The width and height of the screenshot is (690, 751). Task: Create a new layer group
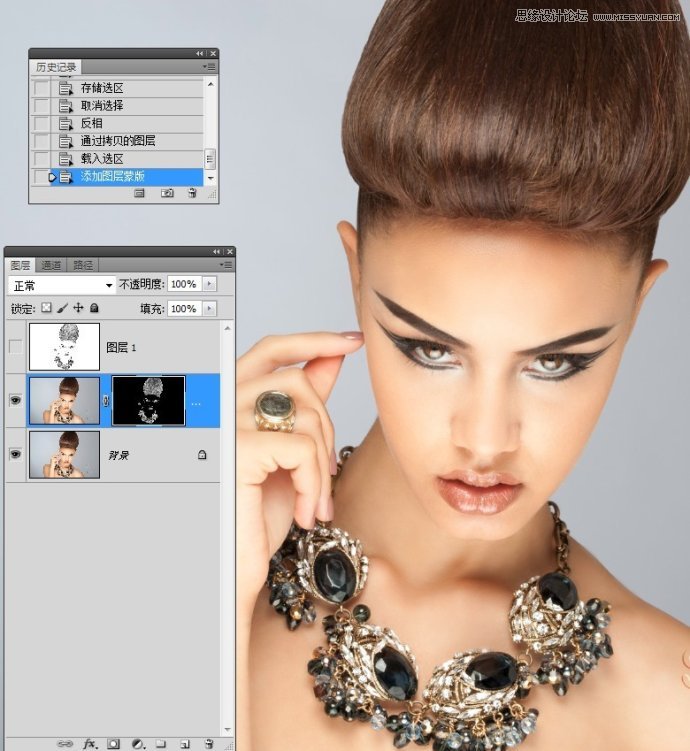[x=161, y=744]
